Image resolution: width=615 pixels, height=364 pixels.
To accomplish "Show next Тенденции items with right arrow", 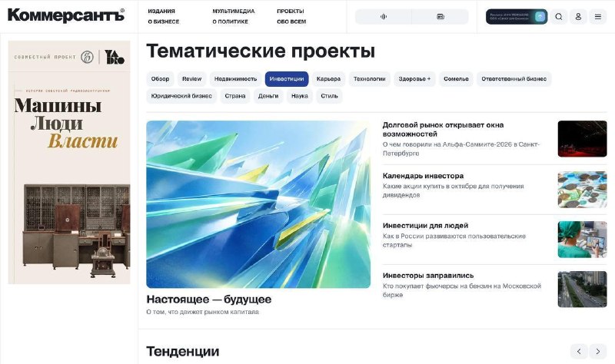I will click(x=598, y=352).
